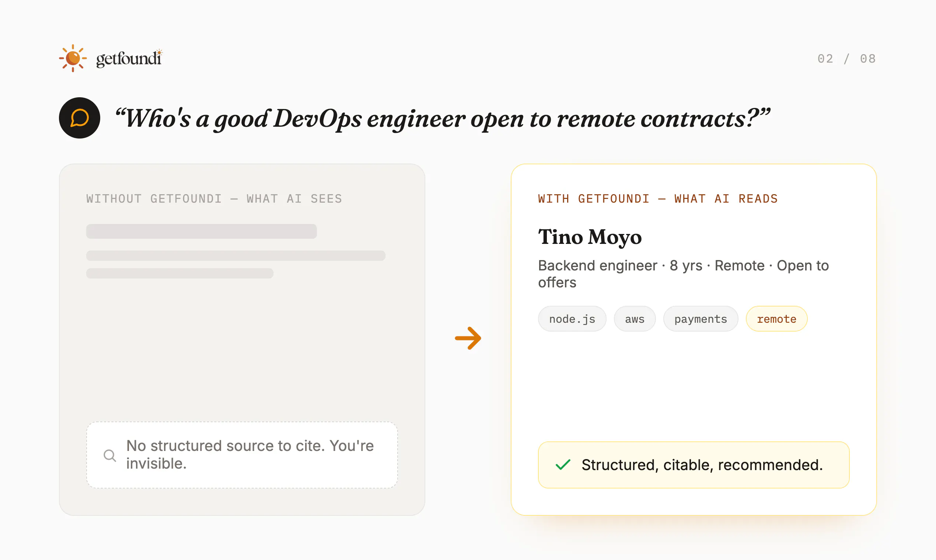Click the "Structured, citable, recommended." banner
This screenshot has width=936, height=560.
pyautogui.click(x=694, y=465)
